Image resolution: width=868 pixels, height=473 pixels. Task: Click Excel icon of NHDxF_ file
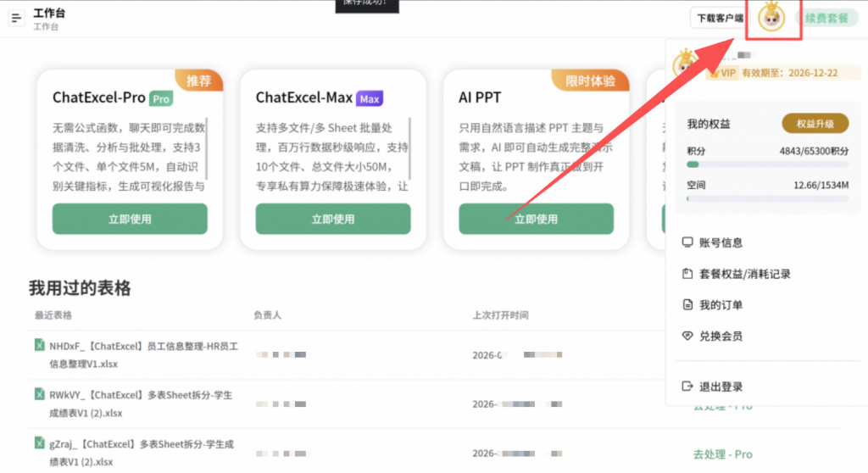39,345
